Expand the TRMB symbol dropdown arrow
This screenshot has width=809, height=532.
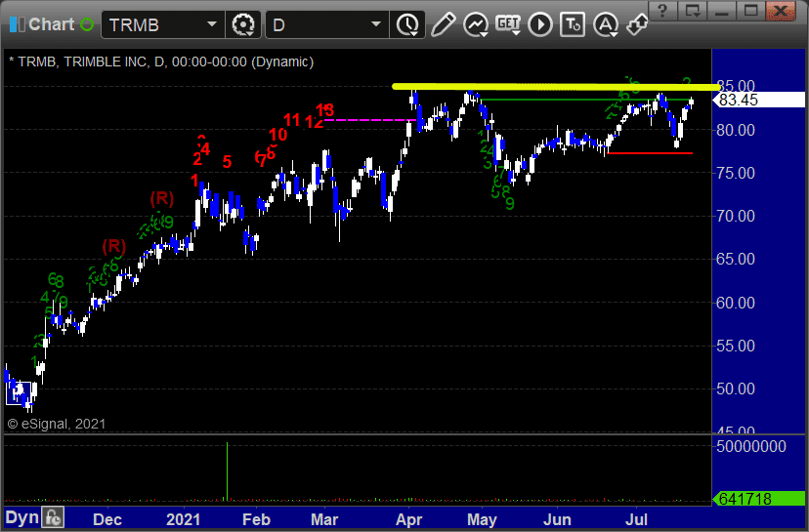[212, 24]
